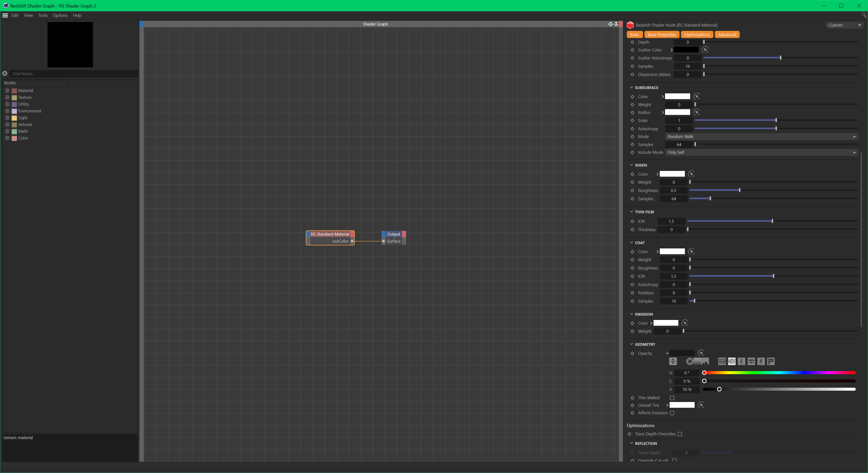Click the Surface input port
The height and width of the screenshot is (473, 868).
pyautogui.click(x=384, y=241)
